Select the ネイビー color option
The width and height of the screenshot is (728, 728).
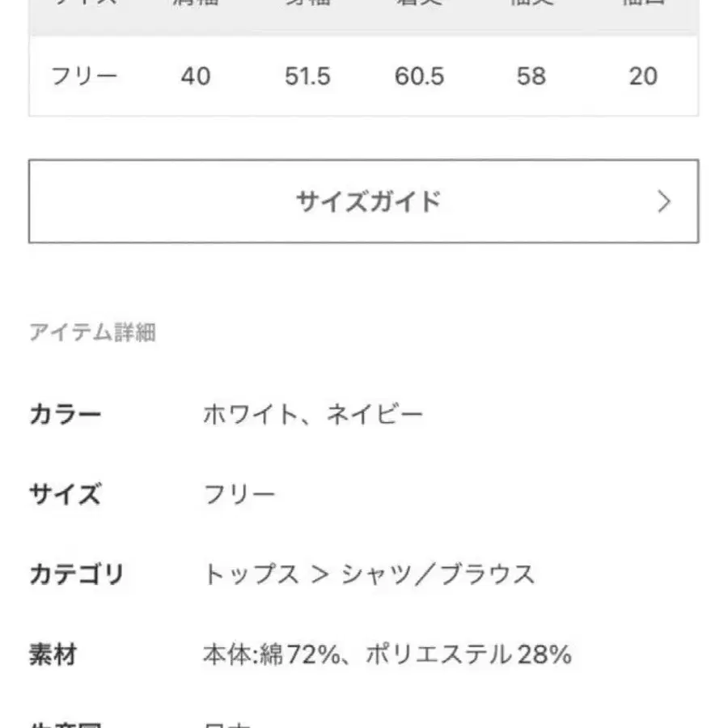click(376, 413)
